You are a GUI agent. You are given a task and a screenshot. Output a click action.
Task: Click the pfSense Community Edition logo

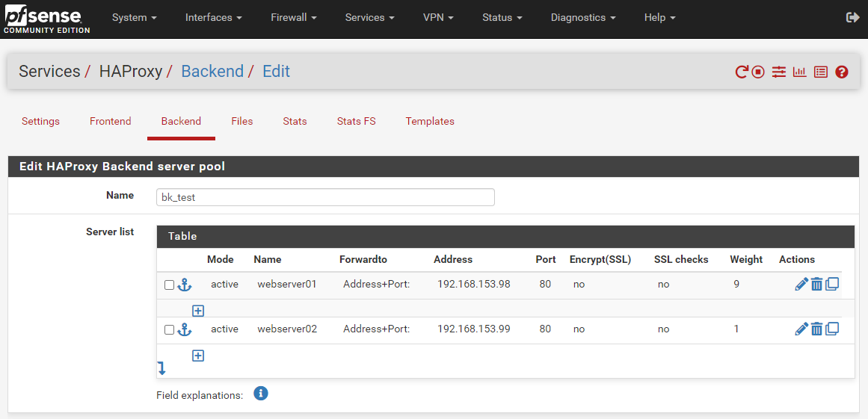(46, 19)
